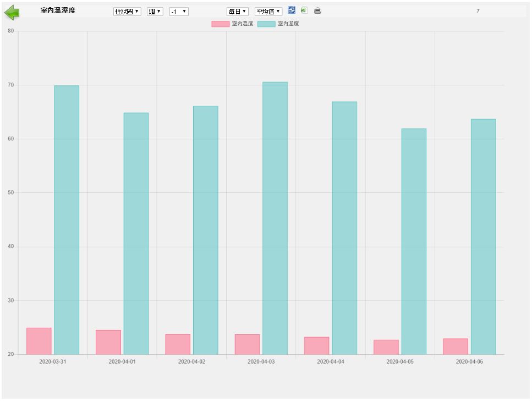Select the temperature bar for 2020-04-06
The height and width of the screenshot is (401, 532).
[456, 346]
